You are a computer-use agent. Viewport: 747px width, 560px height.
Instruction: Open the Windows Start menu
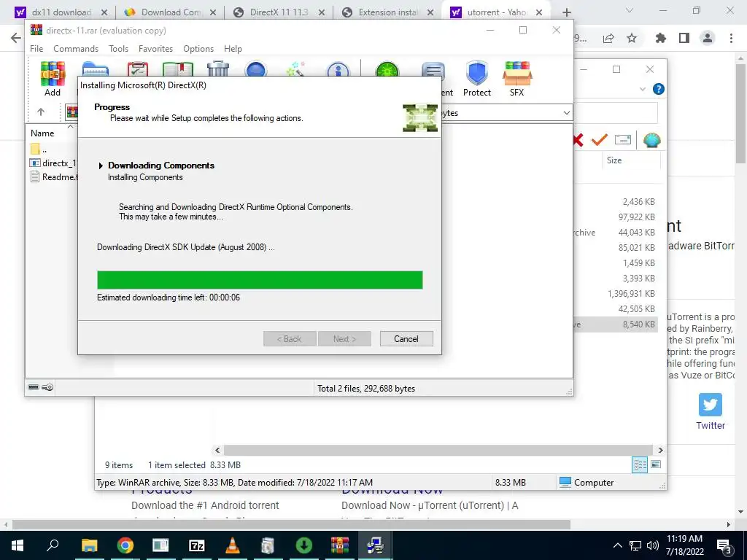pyautogui.click(x=18, y=545)
